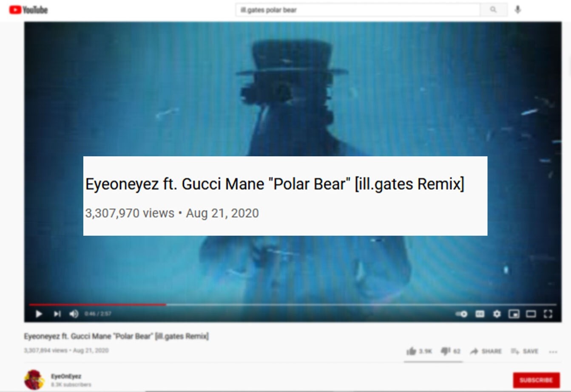Viewport: 571px width, 392px height.
Task: Open the Save to playlist menu
Action: coord(525,351)
